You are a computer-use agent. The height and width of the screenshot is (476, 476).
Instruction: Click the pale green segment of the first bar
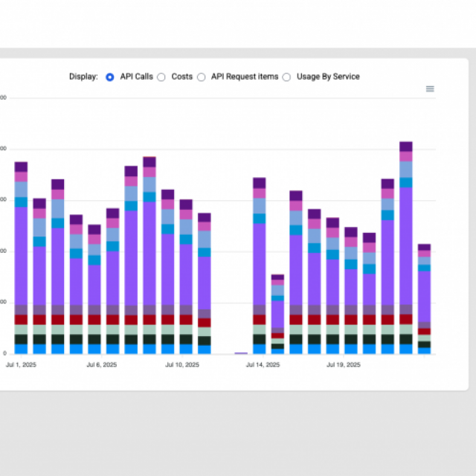pos(21,329)
